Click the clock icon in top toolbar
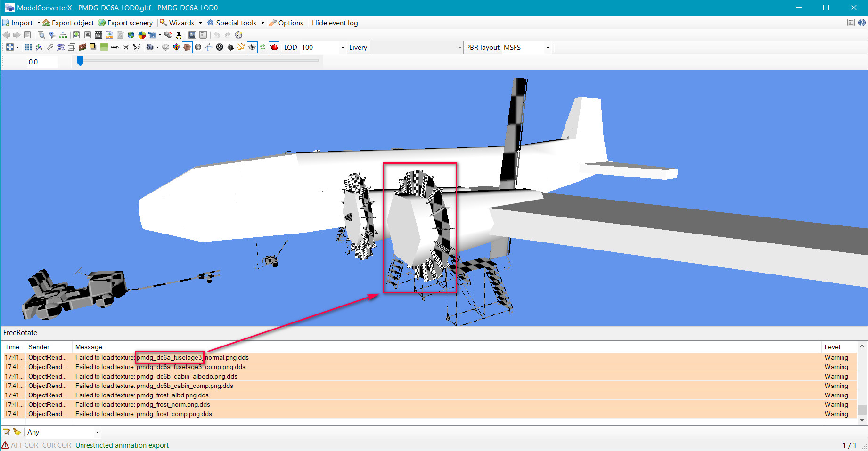868x451 pixels. (238, 35)
